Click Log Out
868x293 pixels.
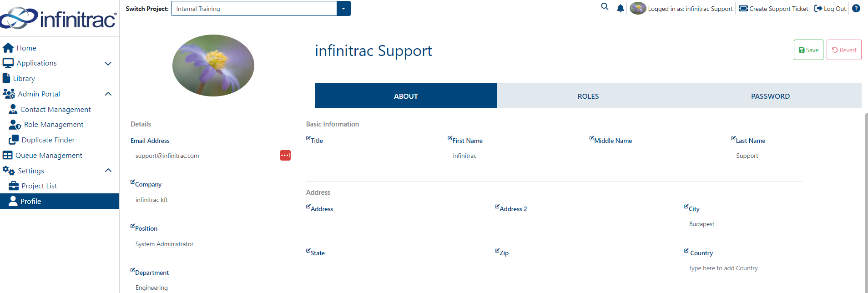click(x=830, y=9)
